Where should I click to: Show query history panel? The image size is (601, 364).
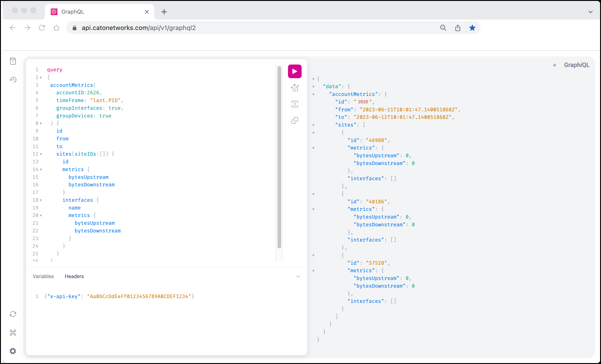[x=13, y=80]
